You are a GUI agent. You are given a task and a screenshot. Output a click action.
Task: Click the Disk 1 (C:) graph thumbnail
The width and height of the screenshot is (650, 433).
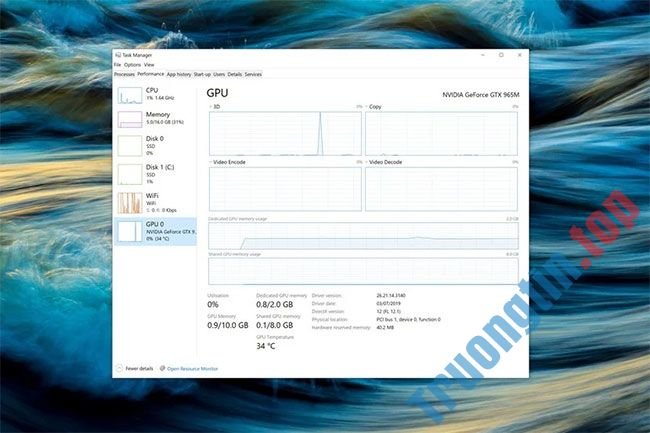click(x=130, y=174)
